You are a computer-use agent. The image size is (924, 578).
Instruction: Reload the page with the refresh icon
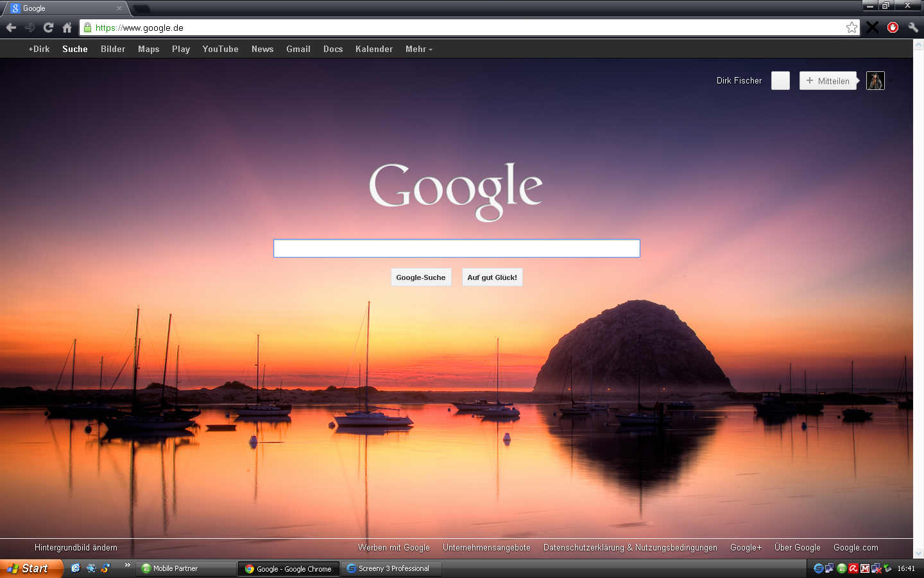click(x=48, y=28)
